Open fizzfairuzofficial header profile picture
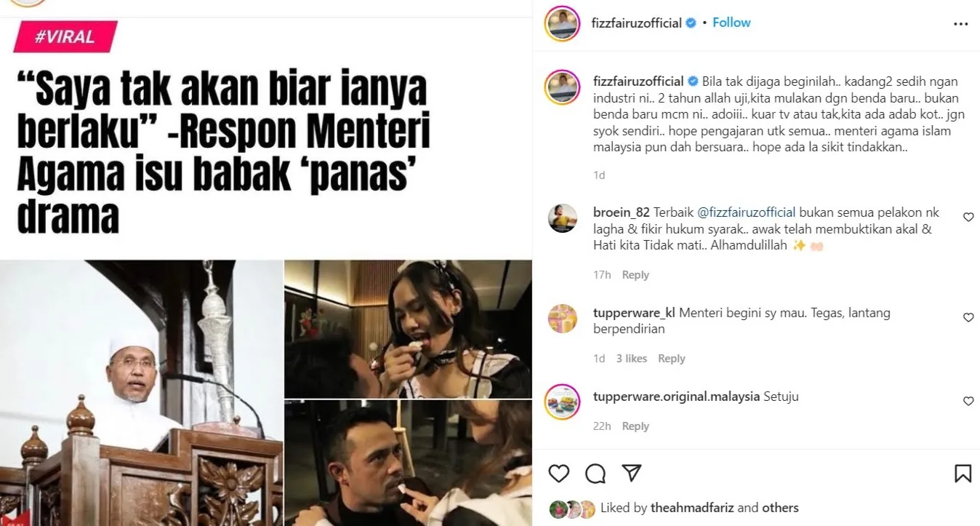The image size is (980, 526). (563, 23)
